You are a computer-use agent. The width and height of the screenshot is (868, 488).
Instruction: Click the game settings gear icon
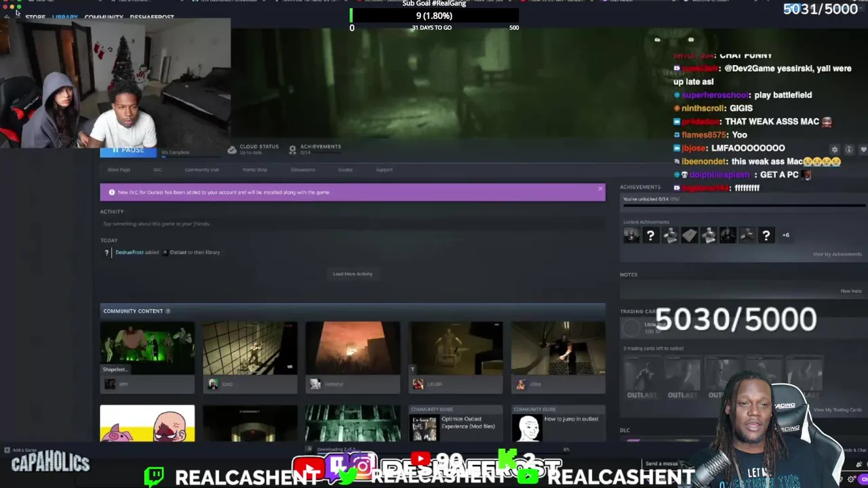pyautogui.click(x=835, y=149)
